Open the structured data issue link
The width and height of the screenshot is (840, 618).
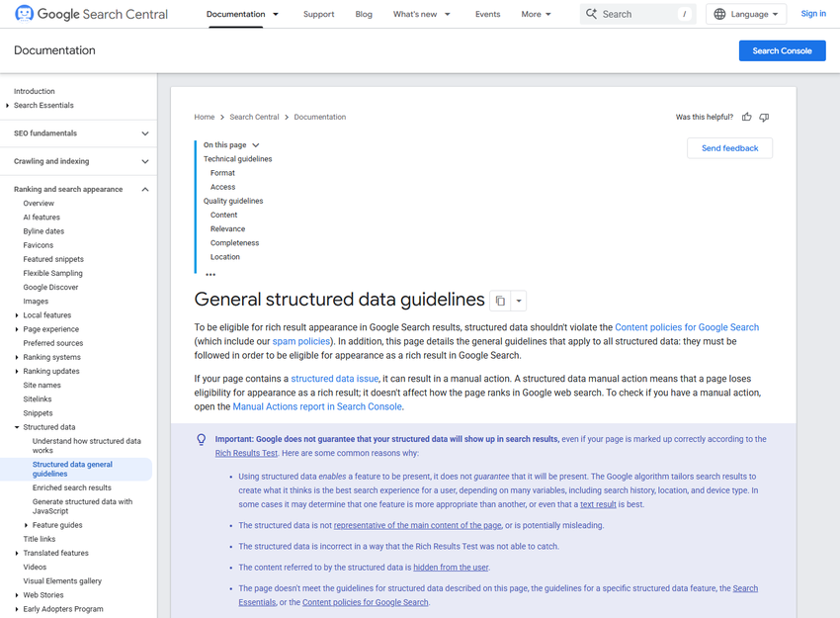point(335,379)
